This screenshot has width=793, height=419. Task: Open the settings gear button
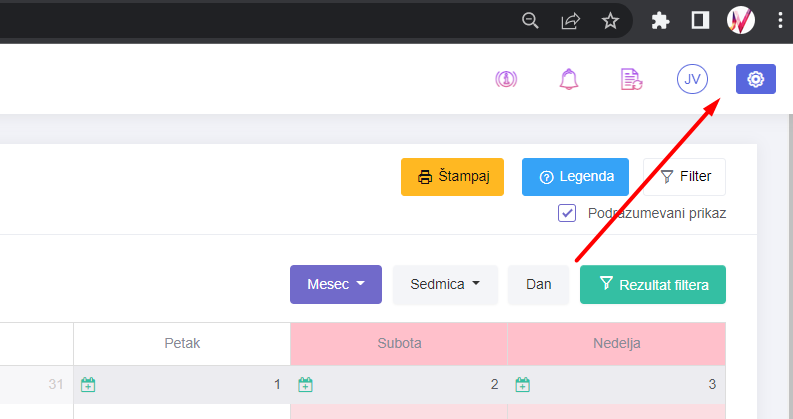[755, 79]
